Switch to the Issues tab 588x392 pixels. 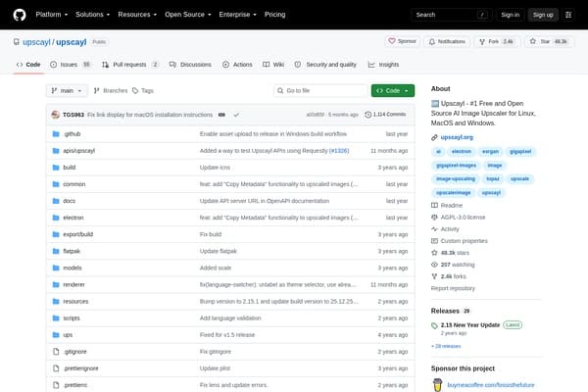point(71,65)
